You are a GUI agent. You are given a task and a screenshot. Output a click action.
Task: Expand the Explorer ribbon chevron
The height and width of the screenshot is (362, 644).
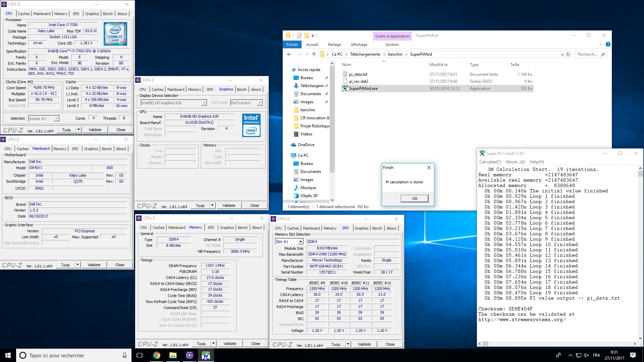pos(600,44)
